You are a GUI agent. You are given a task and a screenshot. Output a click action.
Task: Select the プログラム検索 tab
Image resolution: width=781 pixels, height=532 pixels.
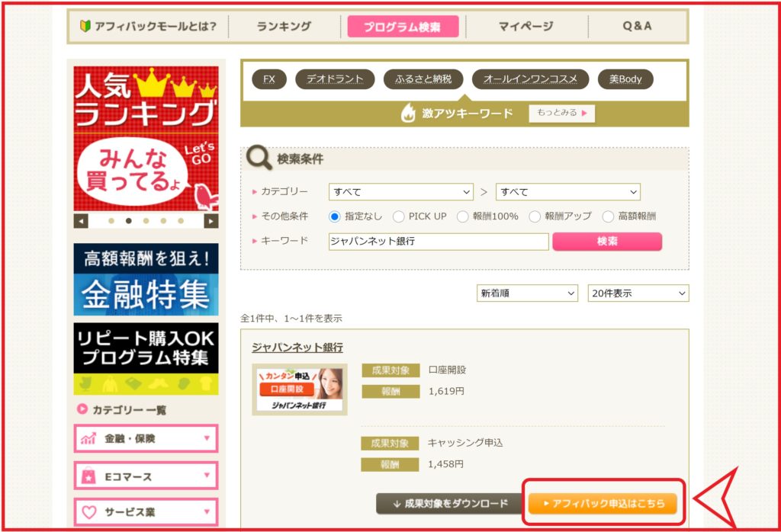coord(403,27)
